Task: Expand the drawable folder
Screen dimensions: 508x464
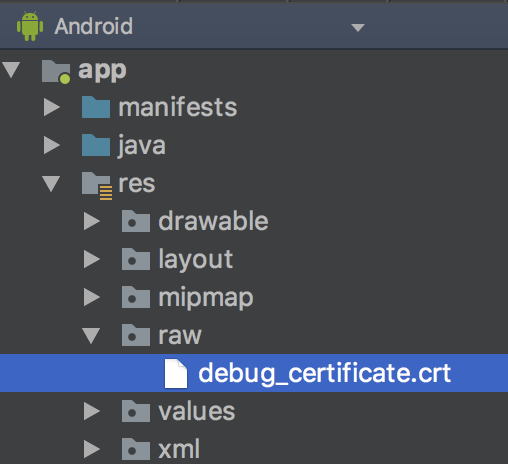Action: coord(92,221)
